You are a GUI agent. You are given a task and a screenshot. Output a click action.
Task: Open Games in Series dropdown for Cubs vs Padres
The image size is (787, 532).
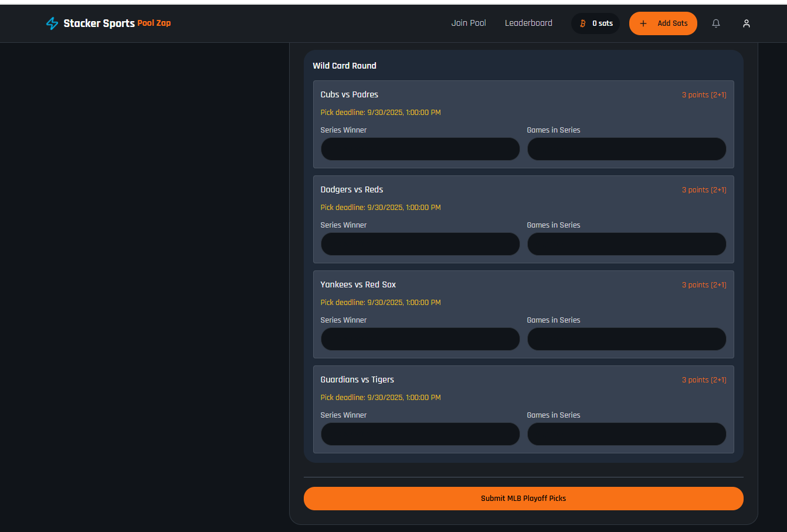626,149
